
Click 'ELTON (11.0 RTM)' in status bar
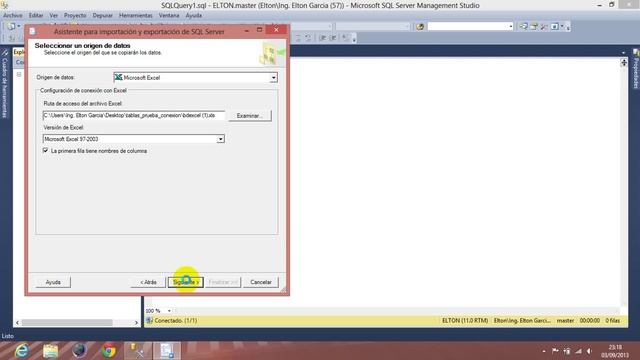(x=465, y=320)
